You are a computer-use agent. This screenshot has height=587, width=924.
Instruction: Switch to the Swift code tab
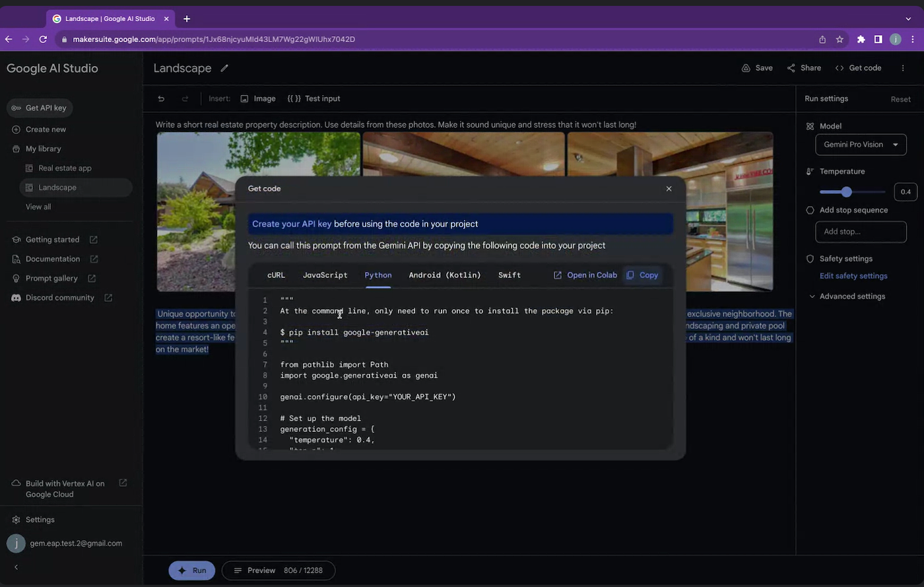coord(509,275)
